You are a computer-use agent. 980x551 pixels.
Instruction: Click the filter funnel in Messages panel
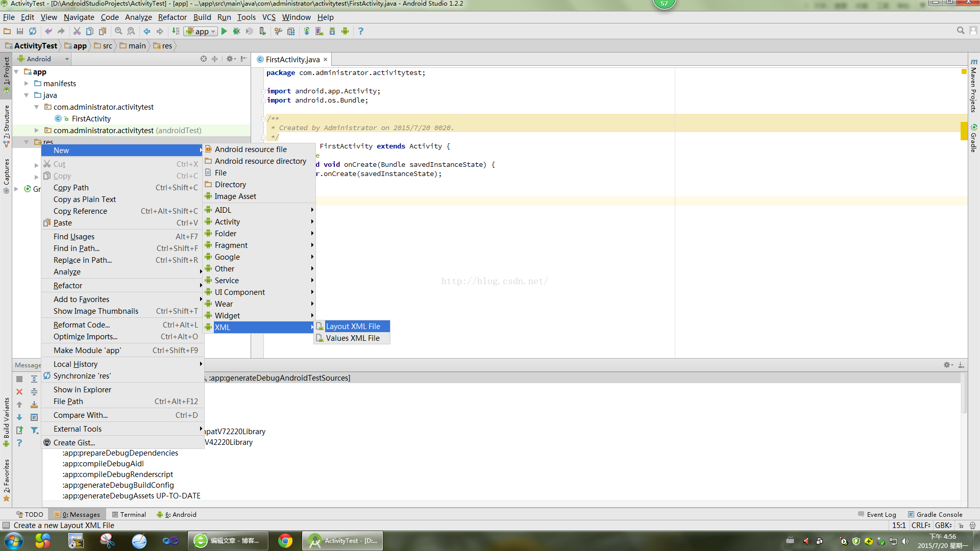(x=34, y=430)
